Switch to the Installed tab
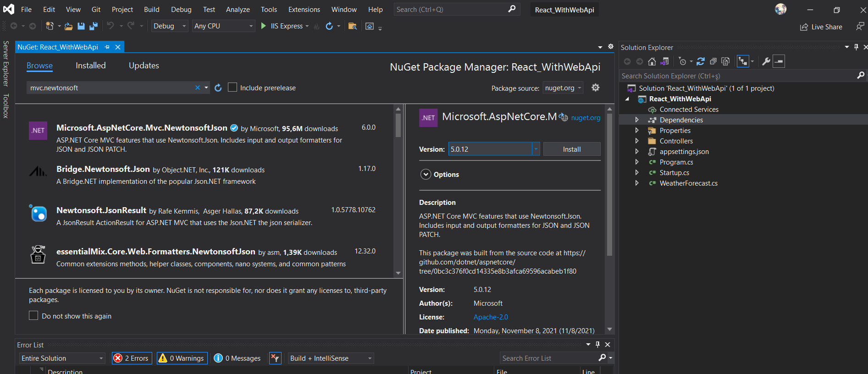Screen dimensions: 868x374 pyautogui.click(x=90, y=66)
